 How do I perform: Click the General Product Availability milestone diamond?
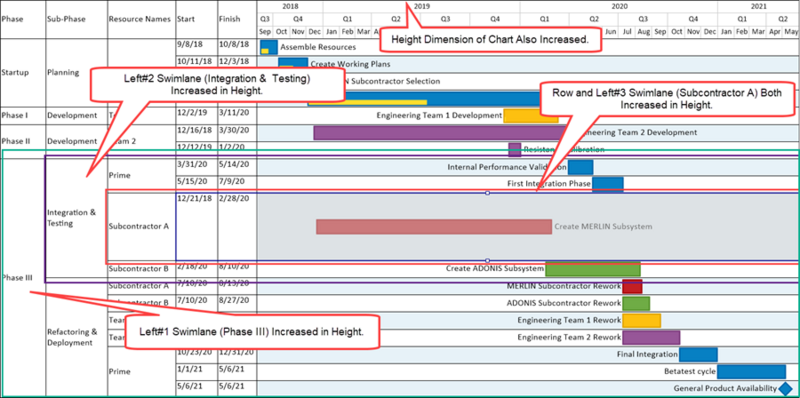point(786,388)
